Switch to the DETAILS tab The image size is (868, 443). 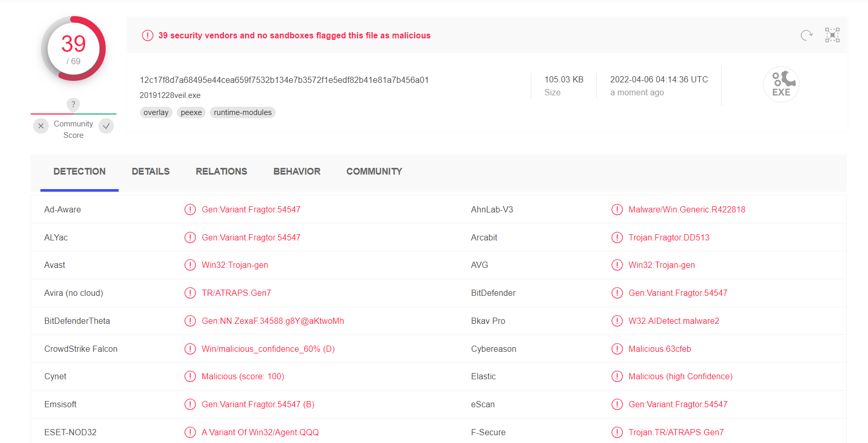(x=150, y=172)
